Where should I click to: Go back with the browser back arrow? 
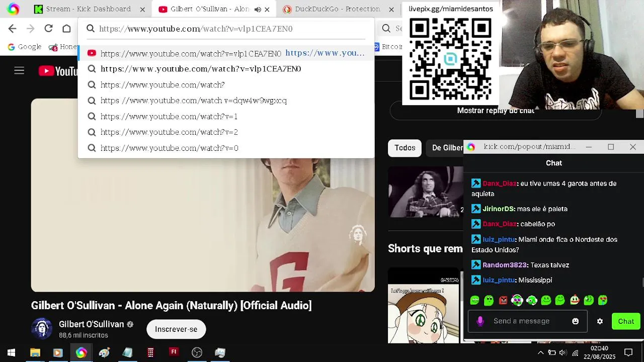pyautogui.click(x=13, y=29)
